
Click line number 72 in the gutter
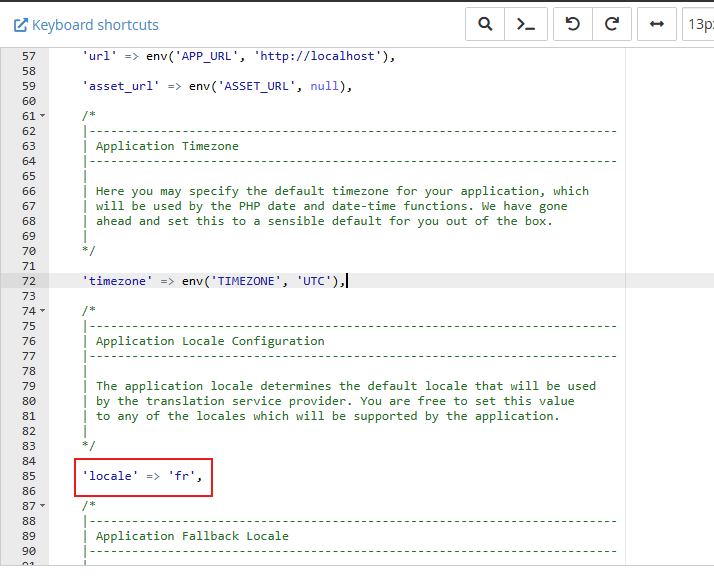click(x=28, y=281)
